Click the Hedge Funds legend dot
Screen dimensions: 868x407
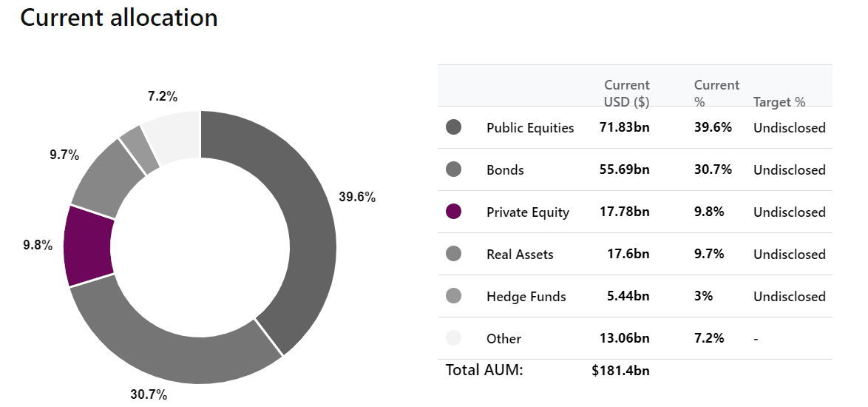click(453, 296)
